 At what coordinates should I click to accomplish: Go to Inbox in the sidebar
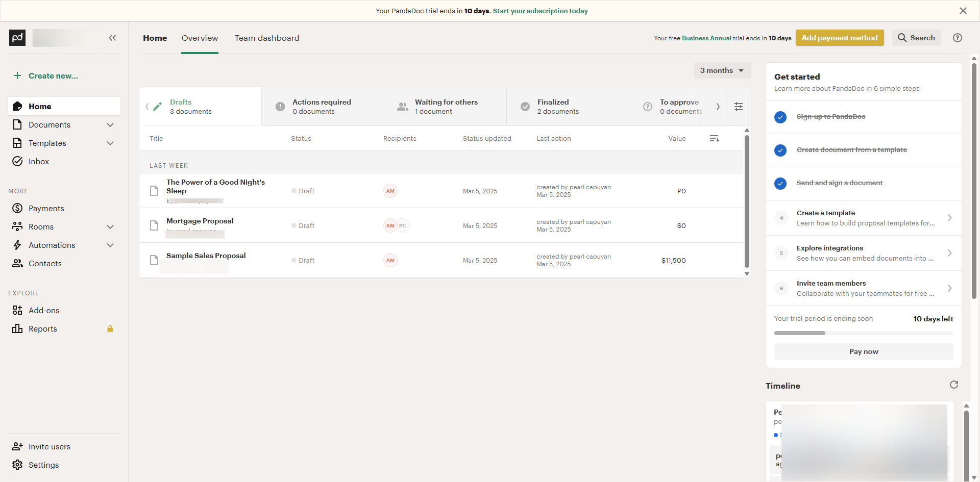39,161
